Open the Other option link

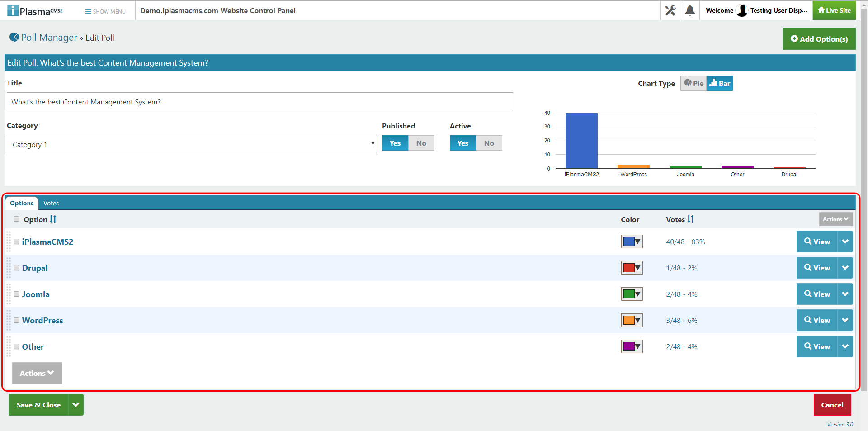click(33, 346)
